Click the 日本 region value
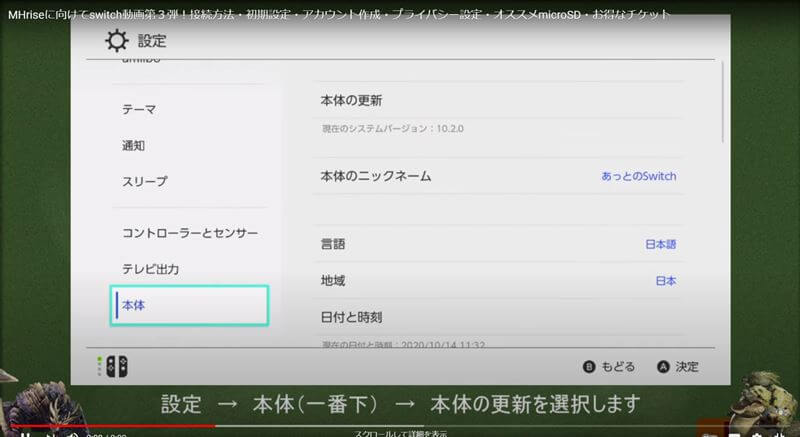800x437 pixels. tap(666, 281)
